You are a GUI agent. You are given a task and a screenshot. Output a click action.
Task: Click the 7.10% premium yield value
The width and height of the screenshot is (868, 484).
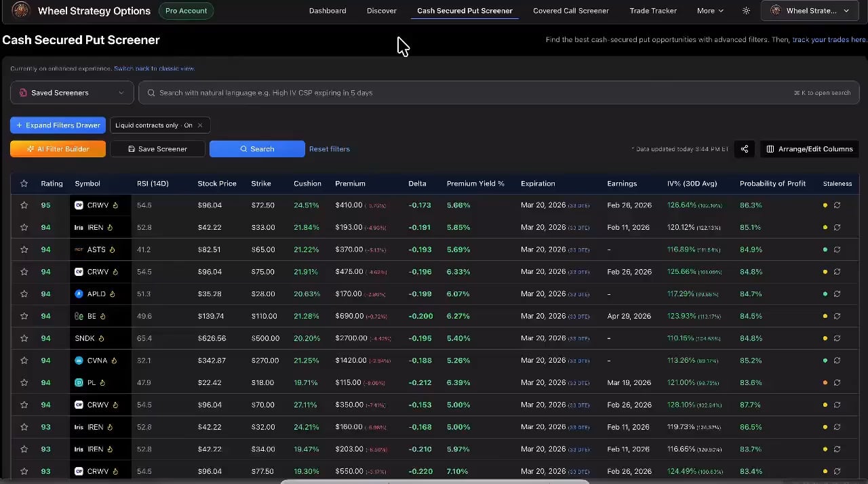click(x=458, y=472)
